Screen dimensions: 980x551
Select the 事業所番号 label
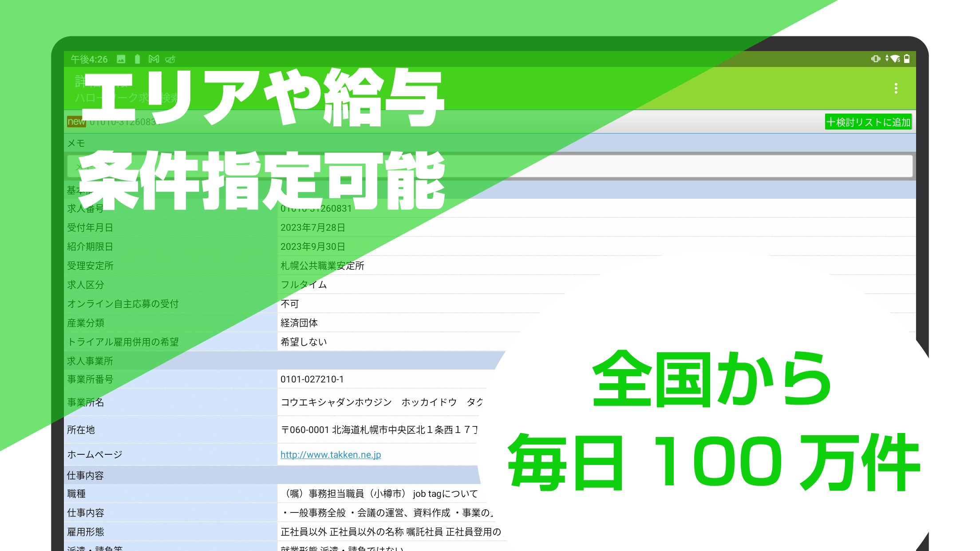tap(90, 379)
